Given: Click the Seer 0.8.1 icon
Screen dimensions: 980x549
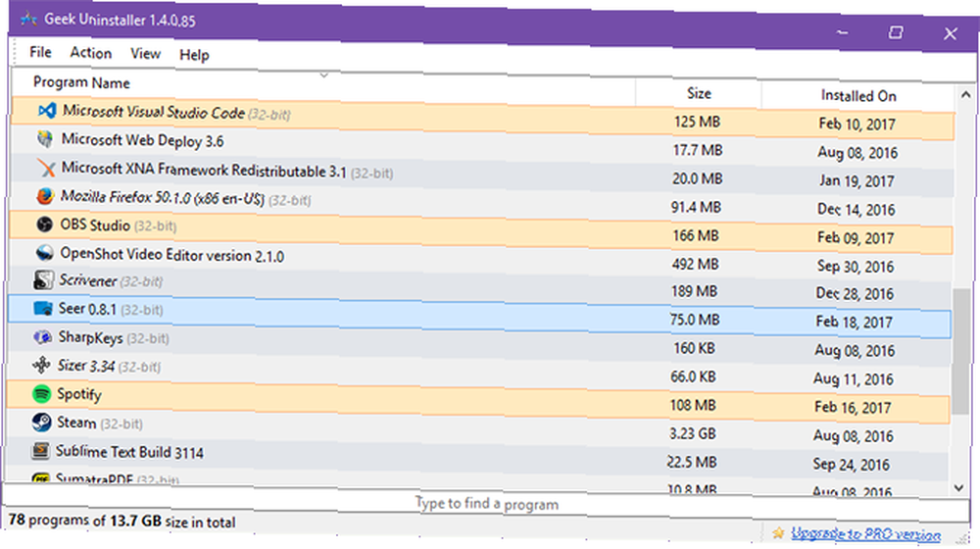Looking at the screenshot, I should coord(43,308).
